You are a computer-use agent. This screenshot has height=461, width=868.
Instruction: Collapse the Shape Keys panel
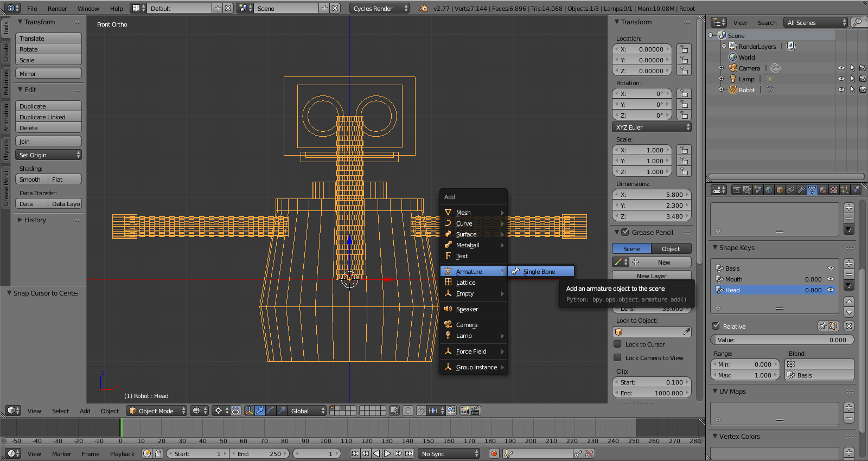point(715,247)
